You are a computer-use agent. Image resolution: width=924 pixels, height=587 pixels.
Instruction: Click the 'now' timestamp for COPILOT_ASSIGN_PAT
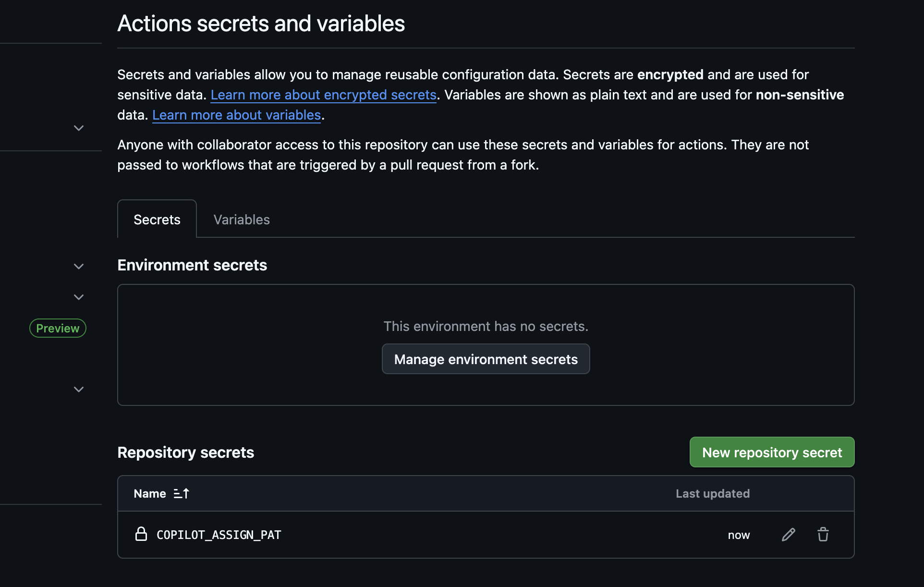(x=739, y=534)
